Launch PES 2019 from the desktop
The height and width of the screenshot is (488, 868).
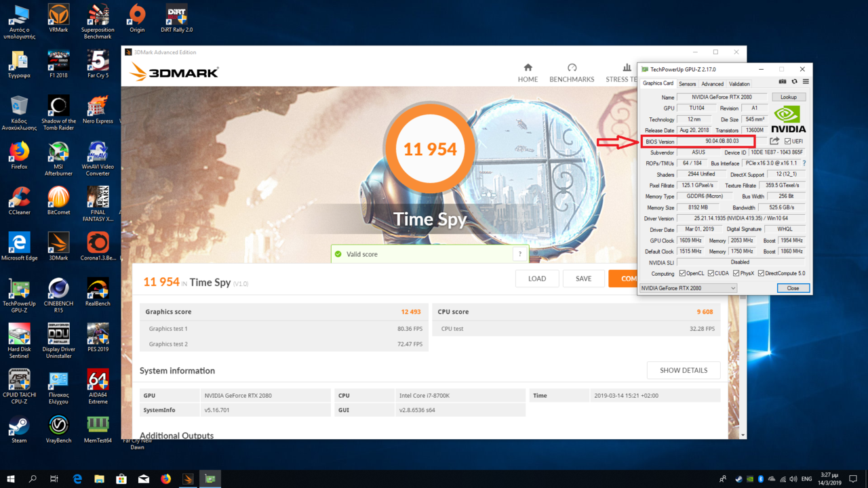pos(98,337)
